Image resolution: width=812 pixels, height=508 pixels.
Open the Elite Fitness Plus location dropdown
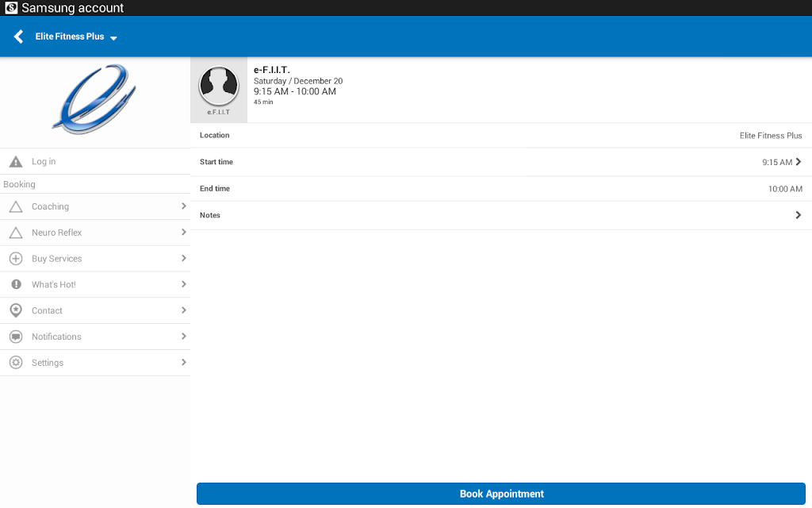click(x=76, y=37)
